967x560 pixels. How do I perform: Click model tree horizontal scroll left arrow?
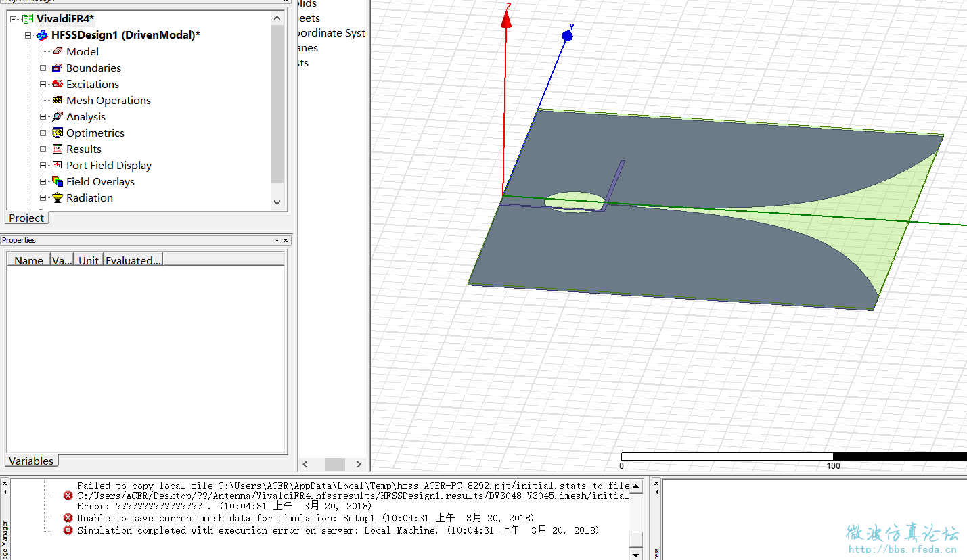[305, 464]
